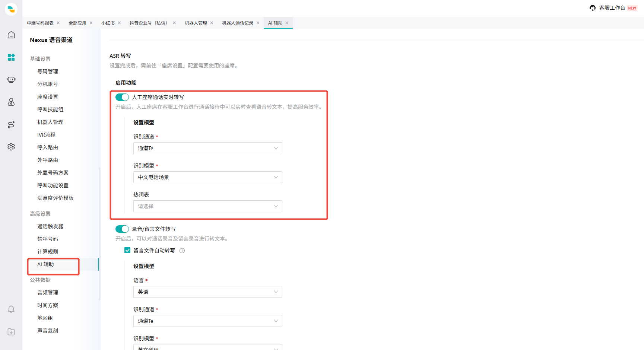Click the user/agent icon in sidebar
This screenshot has height=350, width=644.
tap(11, 102)
